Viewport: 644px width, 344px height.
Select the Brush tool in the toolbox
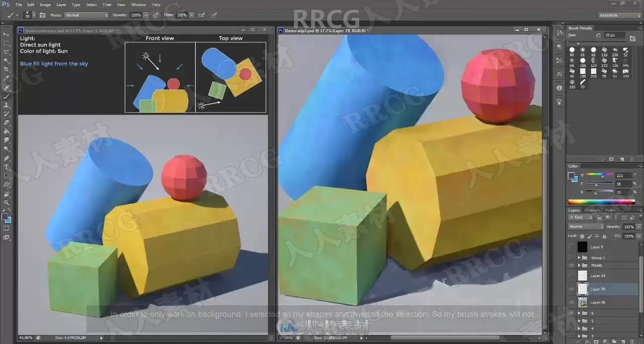pyautogui.click(x=7, y=96)
